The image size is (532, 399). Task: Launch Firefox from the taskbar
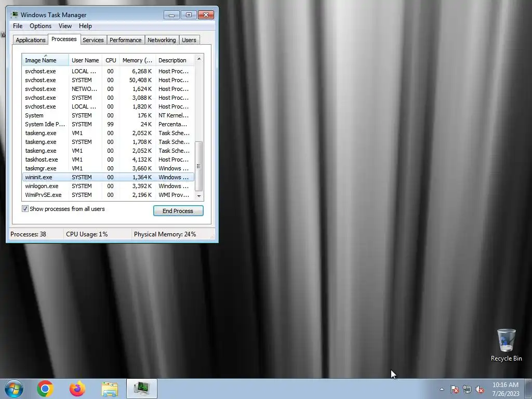pyautogui.click(x=77, y=389)
